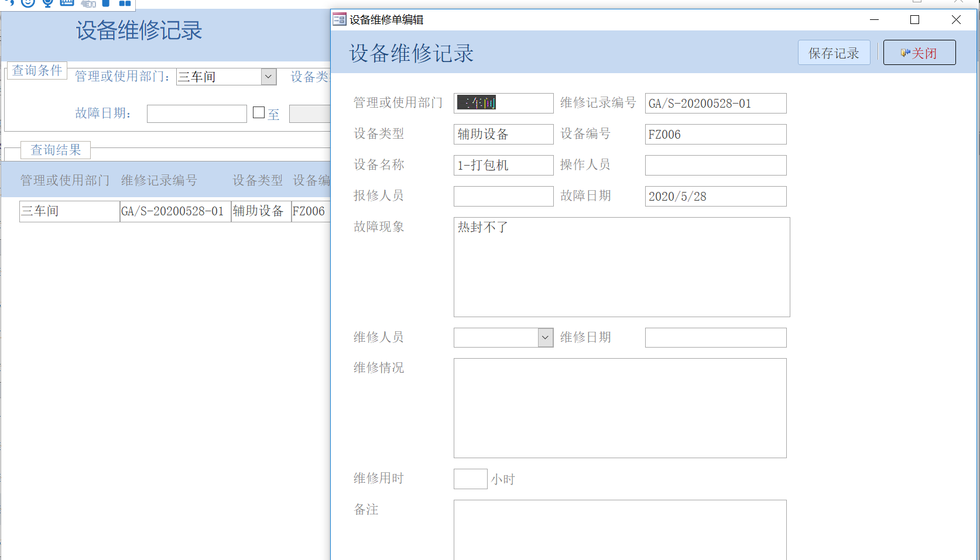The width and height of the screenshot is (980, 560).
Task: Click the empty 操作人员 field
Action: click(x=715, y=165)
